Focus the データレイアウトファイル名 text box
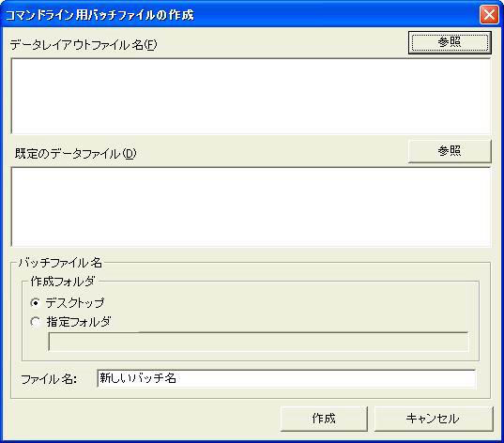The image size is (504, 443). [251, 96]
